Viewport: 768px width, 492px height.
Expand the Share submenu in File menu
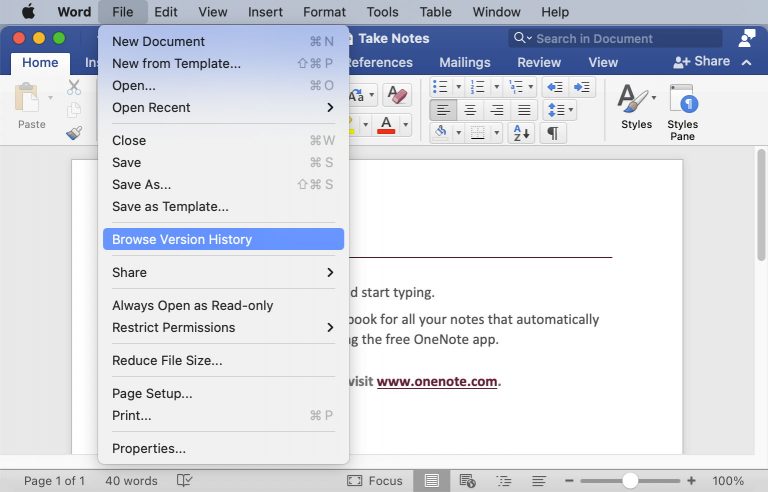[x=223, y=272]
